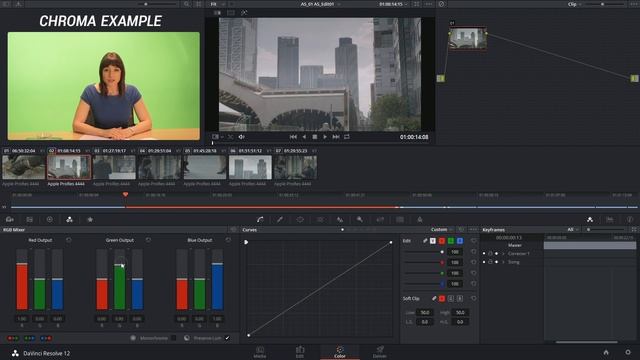Image resolution: width=640 pixels, height=360 pixels.
Task: Select clip 06 thumbnail in timeline
Action: (250, 167)
